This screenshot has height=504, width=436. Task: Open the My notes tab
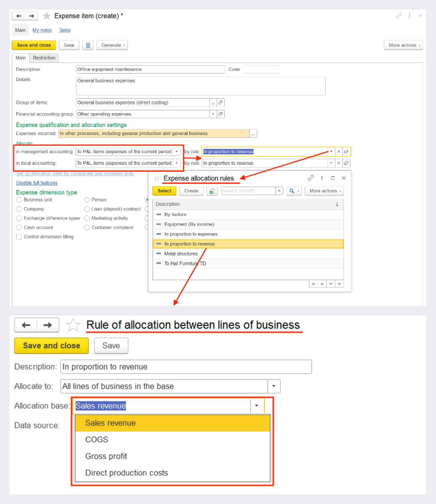(x=42, y=30)
